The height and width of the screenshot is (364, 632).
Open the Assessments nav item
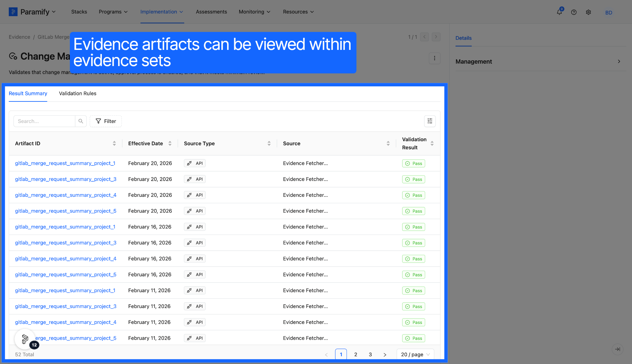point(211,12)
